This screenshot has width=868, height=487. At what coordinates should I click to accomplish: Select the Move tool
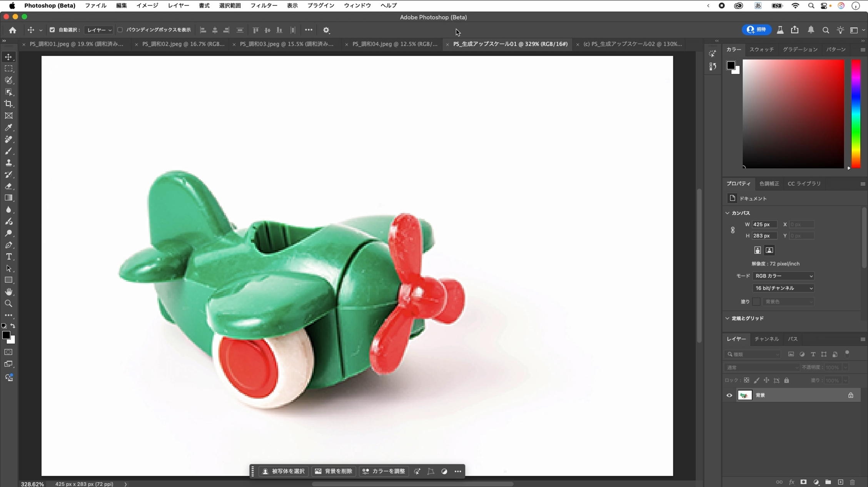tap(8, 57)
